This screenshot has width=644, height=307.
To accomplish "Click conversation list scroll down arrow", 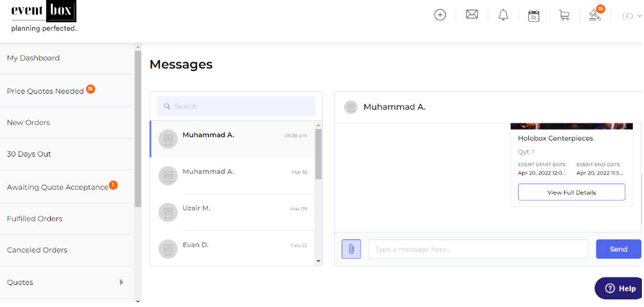I will (x=318, y=261).
